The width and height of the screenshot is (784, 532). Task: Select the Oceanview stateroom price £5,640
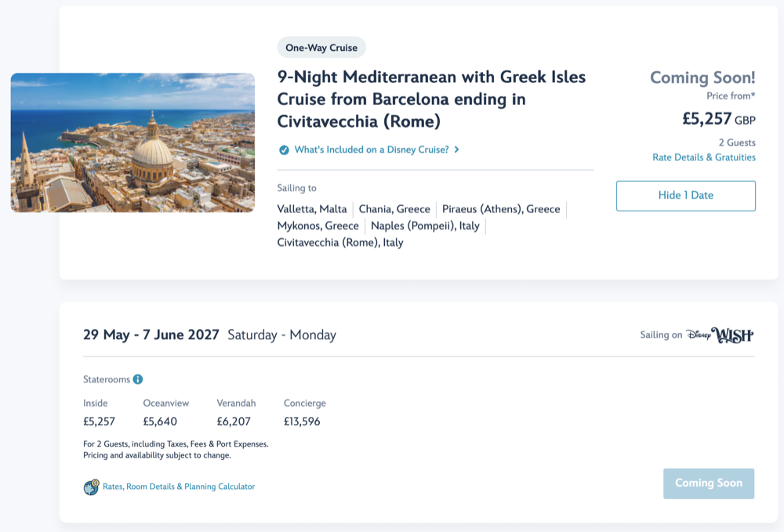160,422
